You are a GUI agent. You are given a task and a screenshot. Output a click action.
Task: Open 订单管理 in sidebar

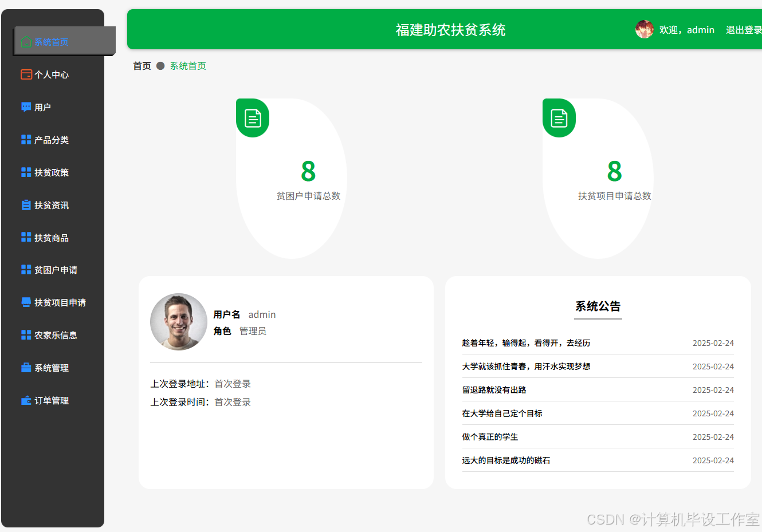coord(53,400)
